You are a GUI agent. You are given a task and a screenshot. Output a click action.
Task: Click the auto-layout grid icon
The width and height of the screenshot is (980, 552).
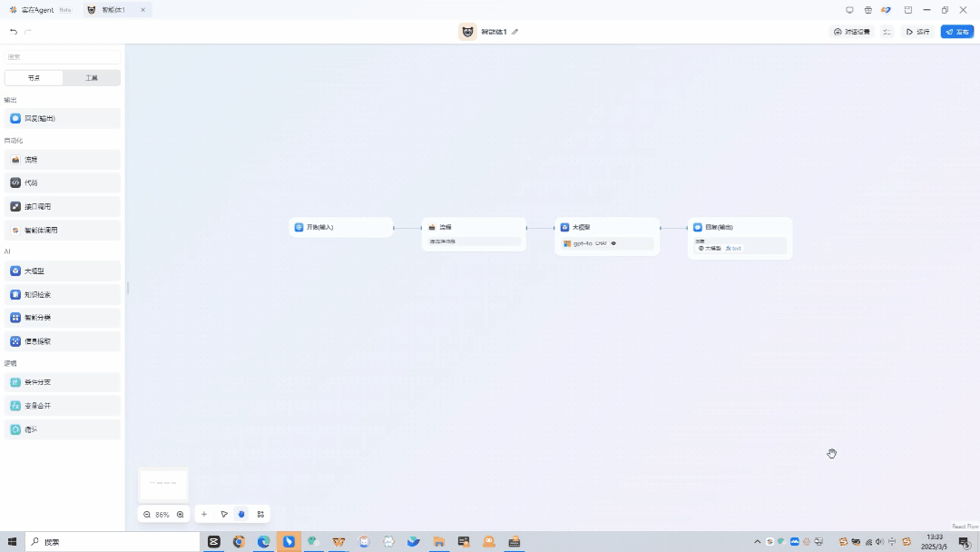point(260,514)
